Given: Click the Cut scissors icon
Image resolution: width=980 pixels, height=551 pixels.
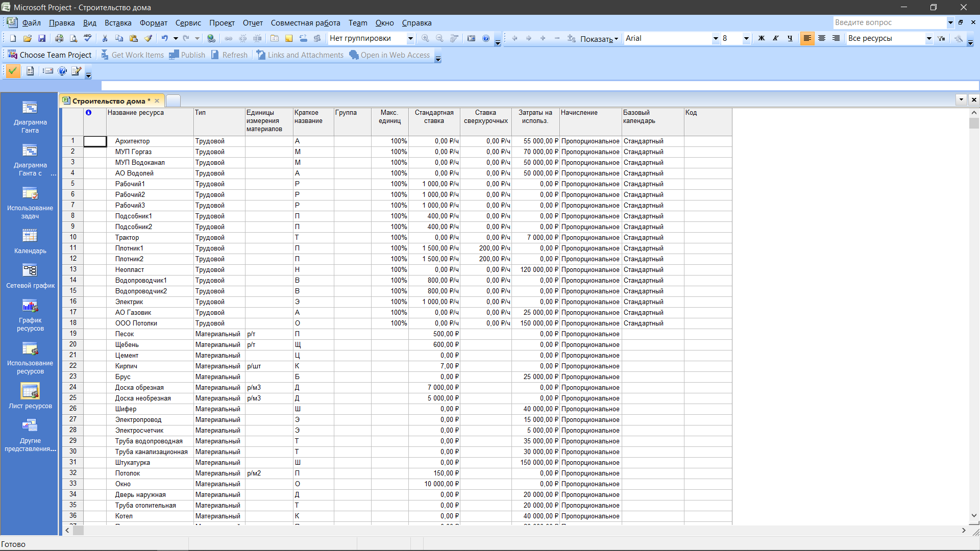Looking at the screenshot, I should pos(105,38).
